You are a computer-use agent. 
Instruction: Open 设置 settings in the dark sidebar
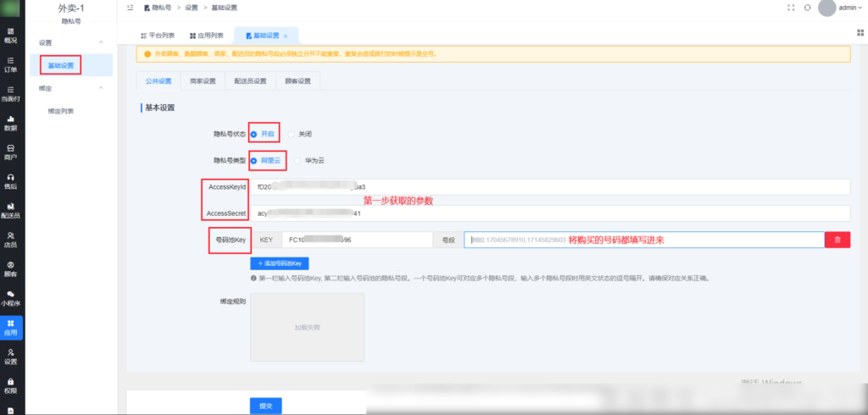pyautogui.click(x=11, y=357)
